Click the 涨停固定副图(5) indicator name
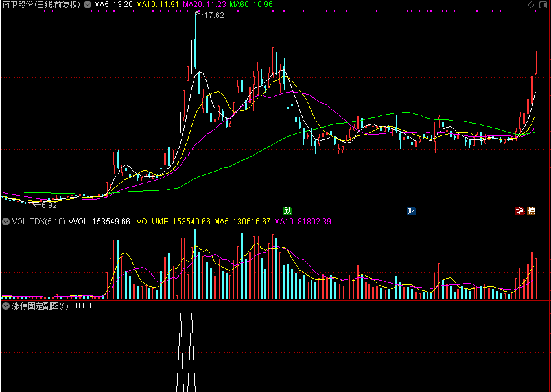The width and height of the screenshot is (551, 392). point(40,306)
